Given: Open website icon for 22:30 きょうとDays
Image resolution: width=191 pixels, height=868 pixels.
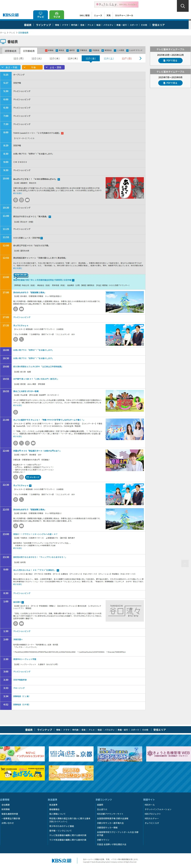Looking at the screenshot, I should (x=15, y=500).
